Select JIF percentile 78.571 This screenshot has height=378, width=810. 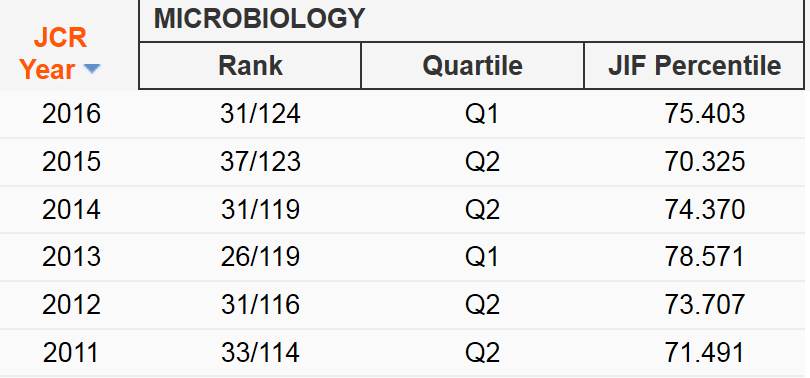pos(705,257)
